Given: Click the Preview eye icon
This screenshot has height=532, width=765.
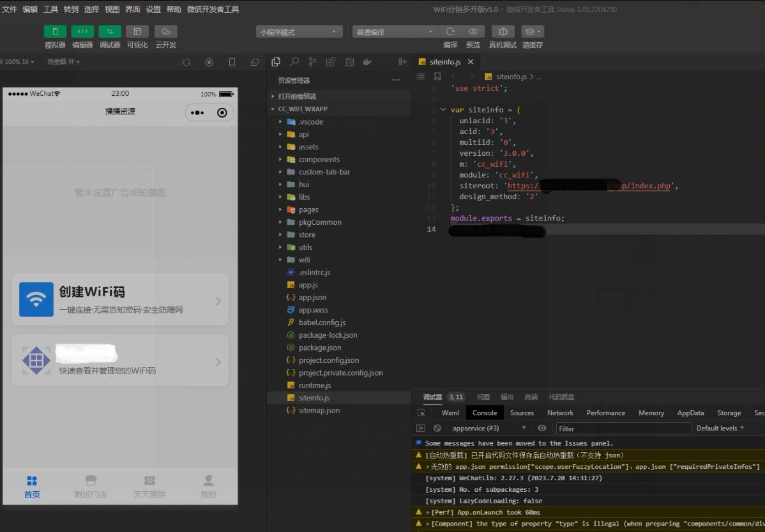Looking at the screenshot, I should 473,32.
